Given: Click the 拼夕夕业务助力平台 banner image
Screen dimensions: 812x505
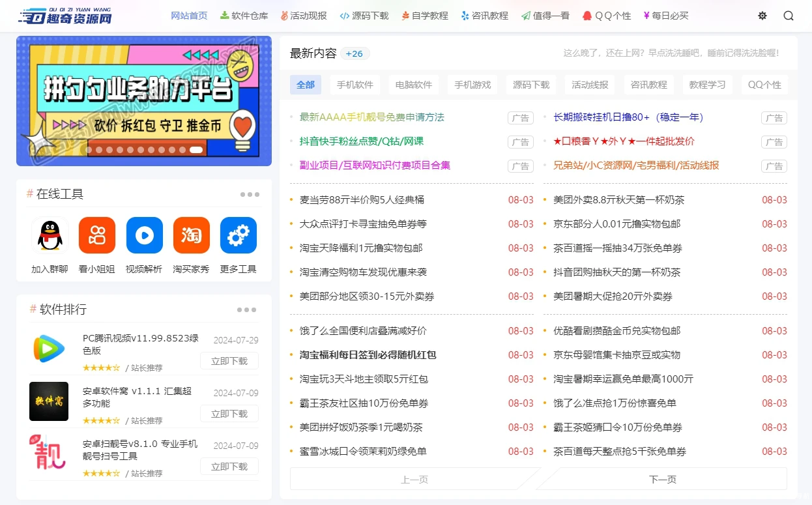Looking at the screenshot, I should [144, 101].
